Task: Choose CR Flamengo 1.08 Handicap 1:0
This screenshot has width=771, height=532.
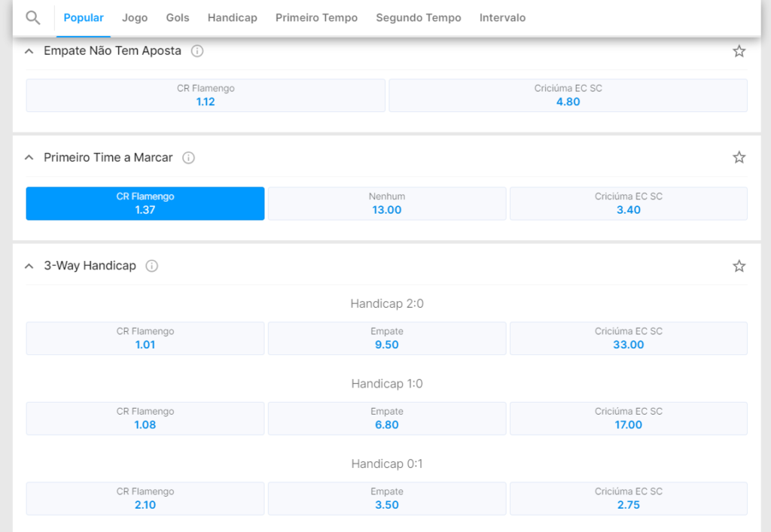Action: coord(145,418)
